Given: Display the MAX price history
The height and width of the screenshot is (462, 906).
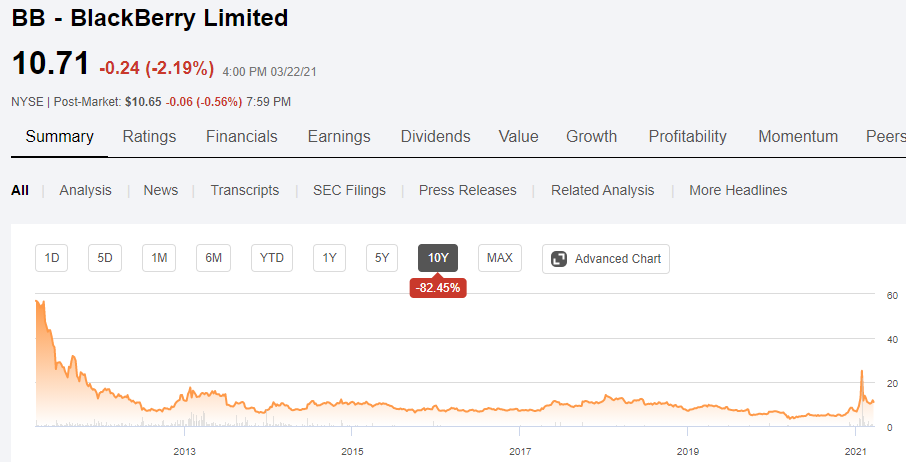Looking at the screenshot, I should 499,258.
